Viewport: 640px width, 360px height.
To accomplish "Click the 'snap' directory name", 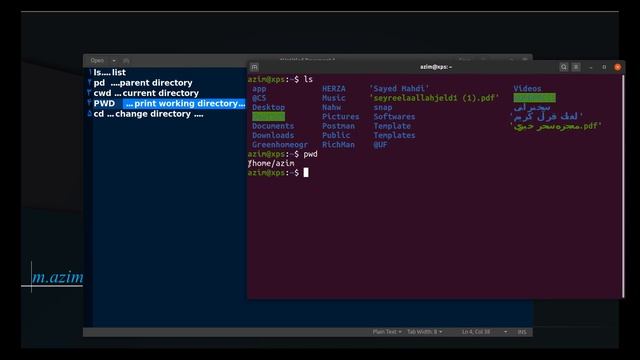I will [x=383, y=107].
